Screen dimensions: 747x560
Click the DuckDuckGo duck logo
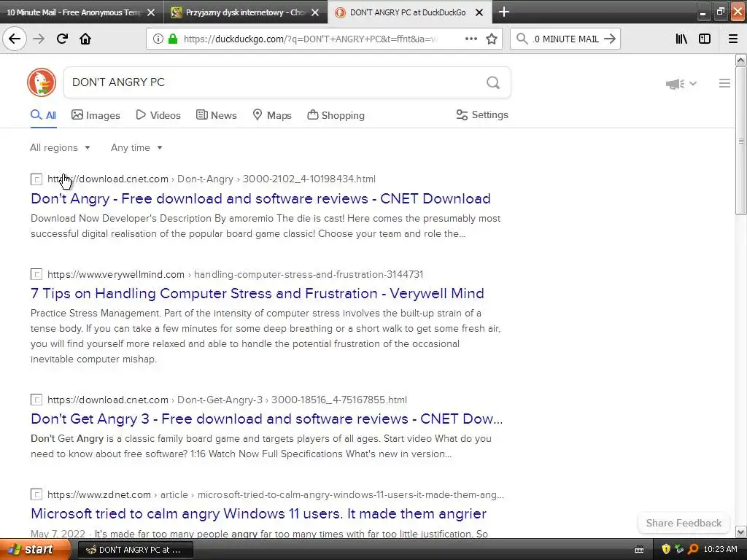point(42,82)
